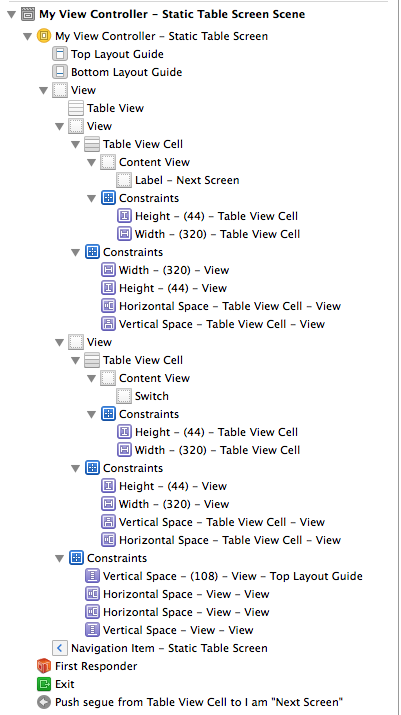Select the first Table View Cell row
The height and width of the screenshot is (715, 401).
[x=134, y=144]
